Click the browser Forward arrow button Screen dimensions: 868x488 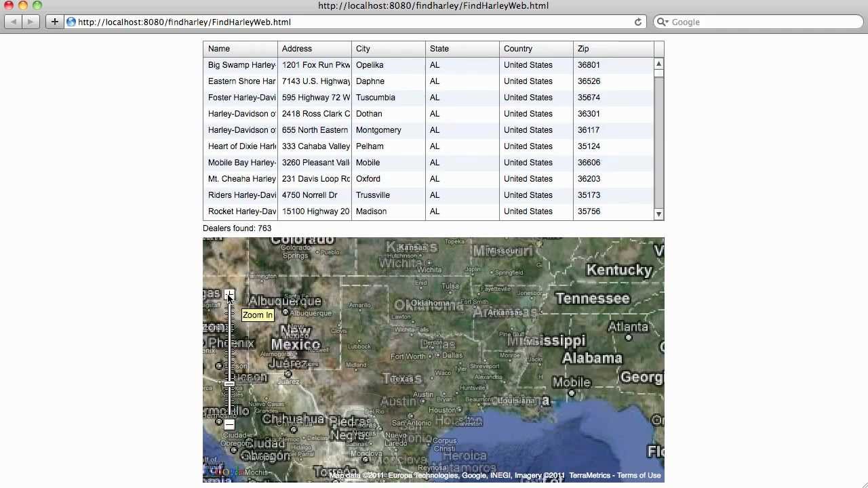(31, 22)
